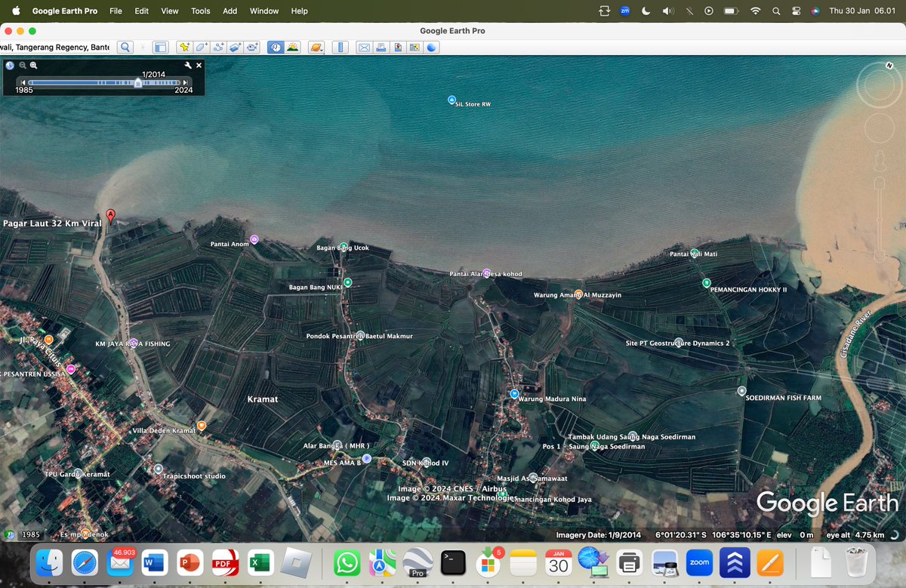Toggle sunlight across the landscape button
This screenshot has height=588, width=906.
[x=292, y=47]
